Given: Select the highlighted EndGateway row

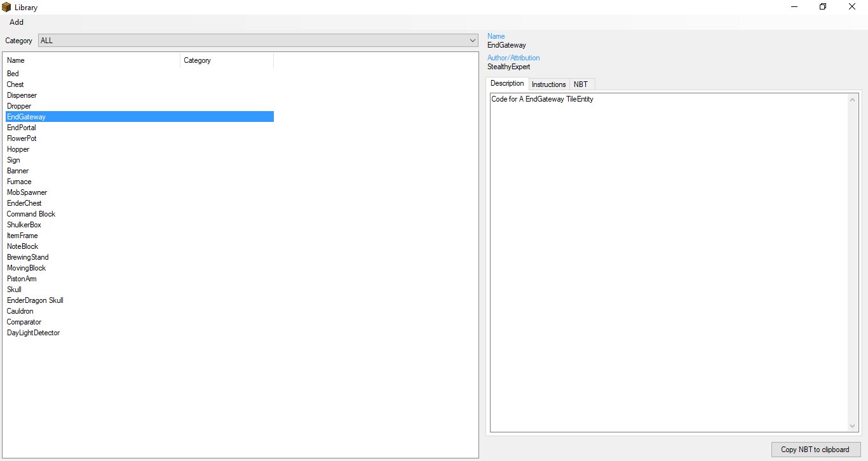Looking at the screenshot, I should click(140, 117).
